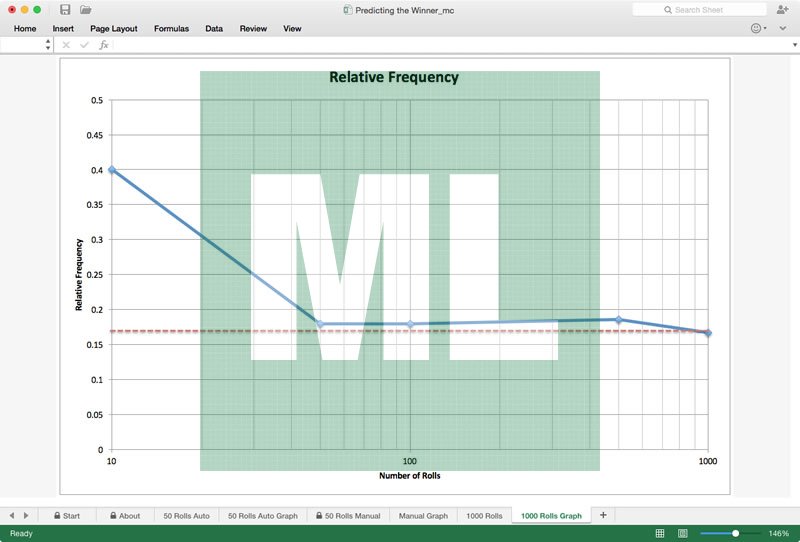Switch to Normal view icon in status bar
800x542 pixels.
[x=660, y=534]
